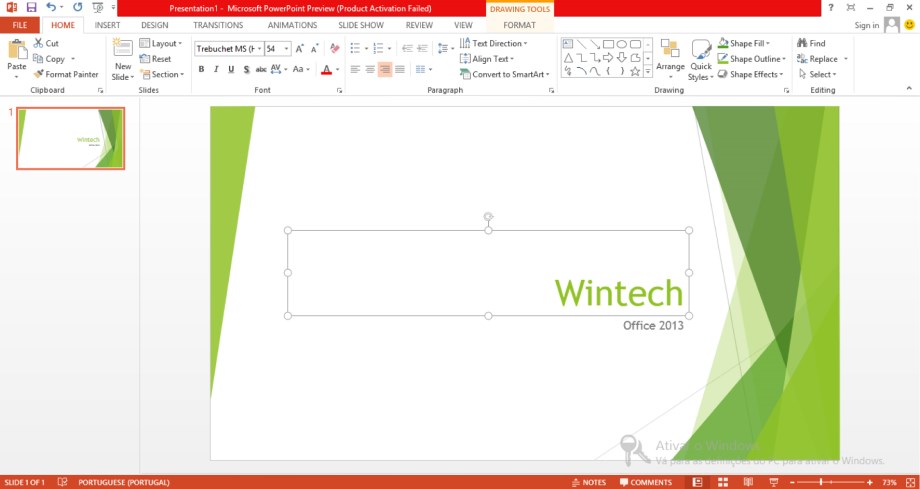Click the Sign in link
Viewport: 920px width, 489px height.
pyautogui.click(x=866, y=25)
